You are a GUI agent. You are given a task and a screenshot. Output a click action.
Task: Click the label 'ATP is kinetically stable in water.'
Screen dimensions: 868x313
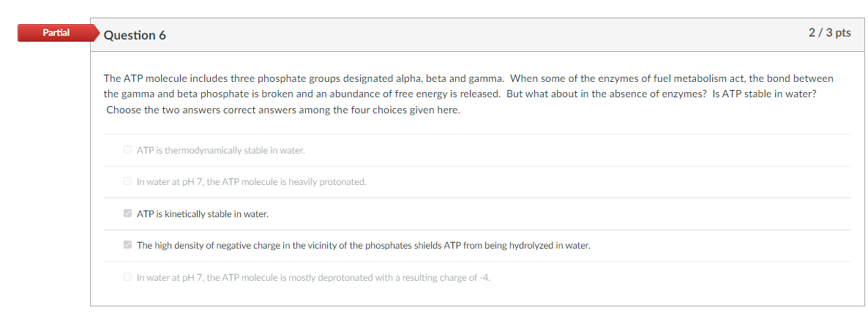coord(203,214)
